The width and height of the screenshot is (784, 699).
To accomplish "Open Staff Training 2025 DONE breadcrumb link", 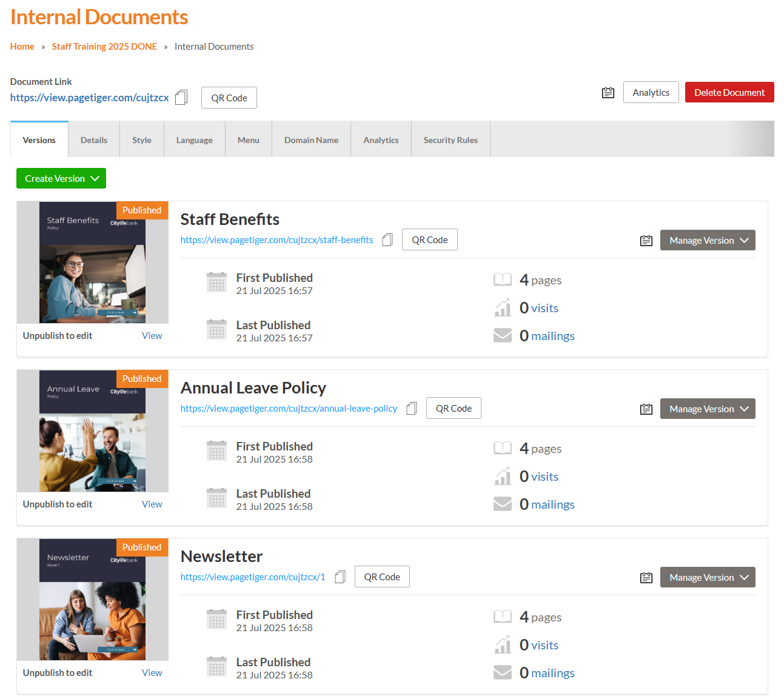I will pyautogui.click(x=104, y=47).
